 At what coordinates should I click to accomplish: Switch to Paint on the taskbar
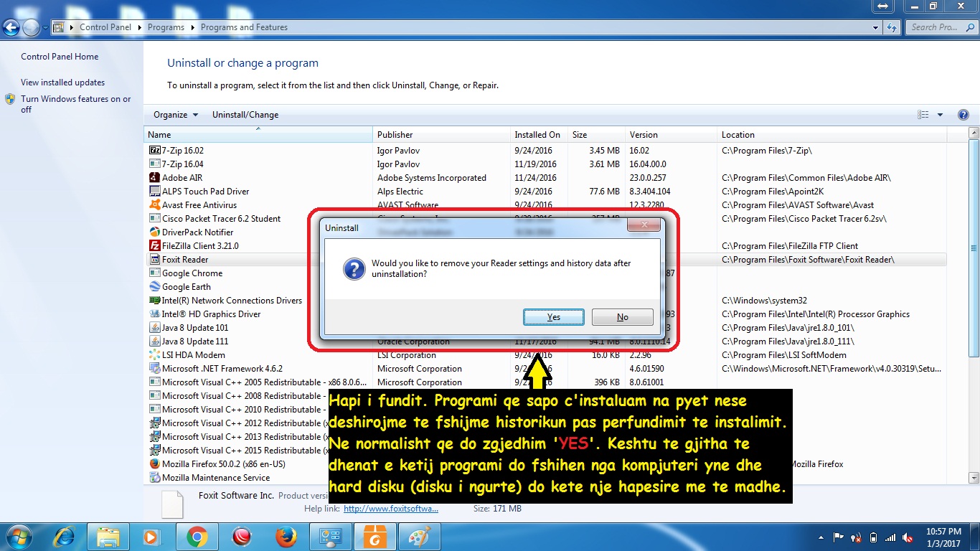click(418, 537)
